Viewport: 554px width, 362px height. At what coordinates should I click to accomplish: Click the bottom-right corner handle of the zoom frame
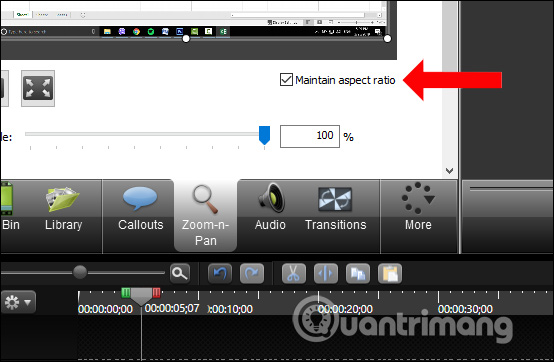(x=387, y=39)
